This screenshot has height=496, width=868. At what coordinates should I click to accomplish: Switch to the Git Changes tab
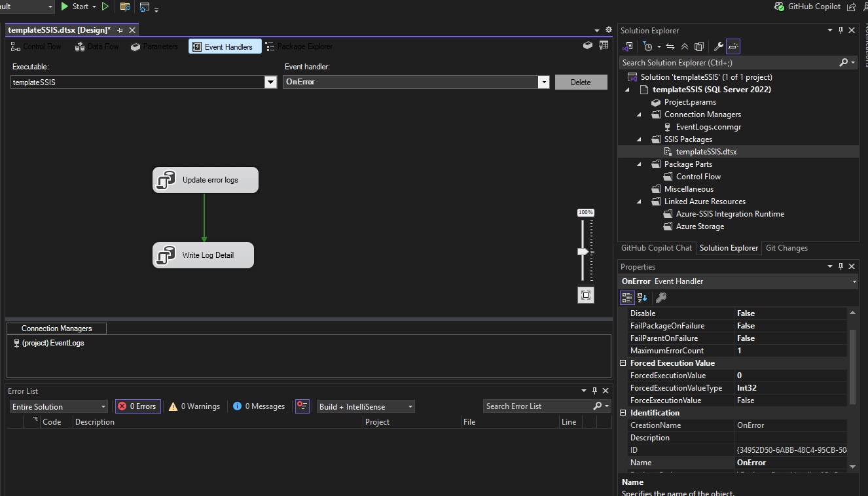(x=786, y=248)
